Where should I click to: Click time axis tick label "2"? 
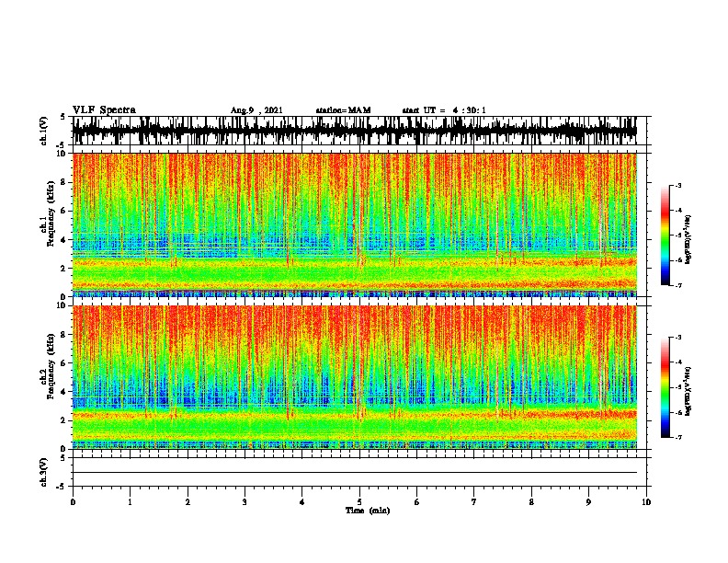pyautogui.click(x=188, y=502)
